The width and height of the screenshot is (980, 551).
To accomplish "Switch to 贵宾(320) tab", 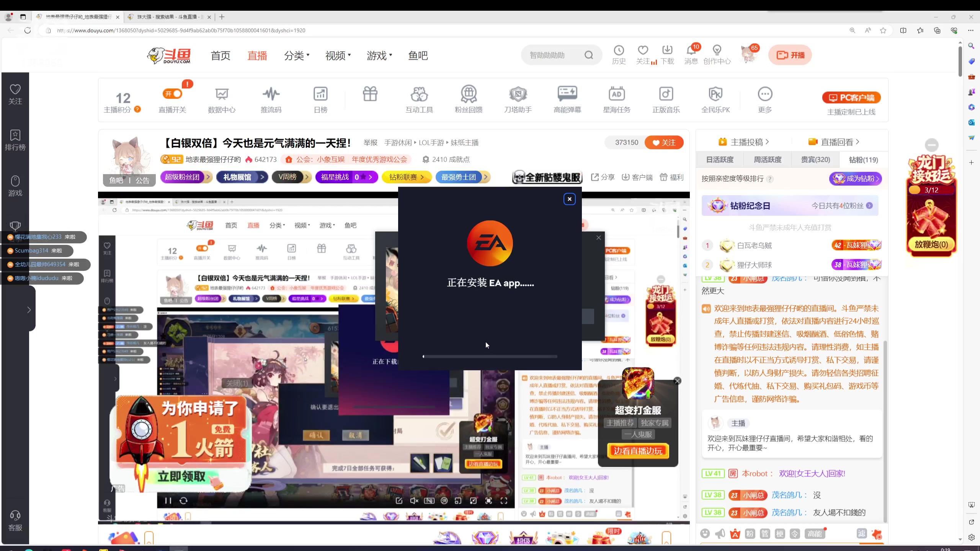I will [x=815, y=160].
